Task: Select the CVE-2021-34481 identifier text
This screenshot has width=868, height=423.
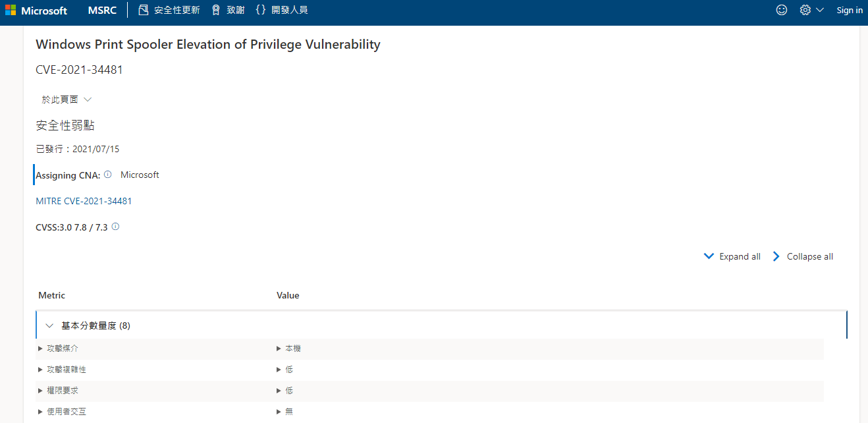Action: (79, 69)
